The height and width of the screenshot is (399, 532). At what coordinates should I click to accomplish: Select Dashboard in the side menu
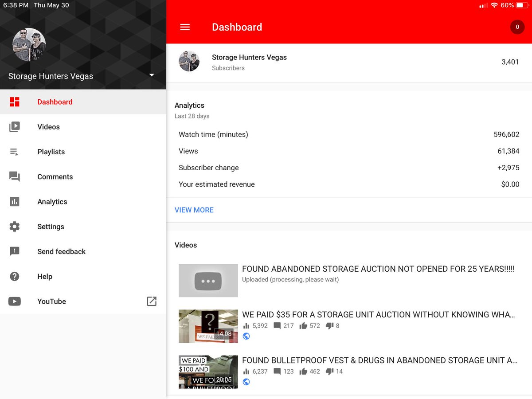83,102
